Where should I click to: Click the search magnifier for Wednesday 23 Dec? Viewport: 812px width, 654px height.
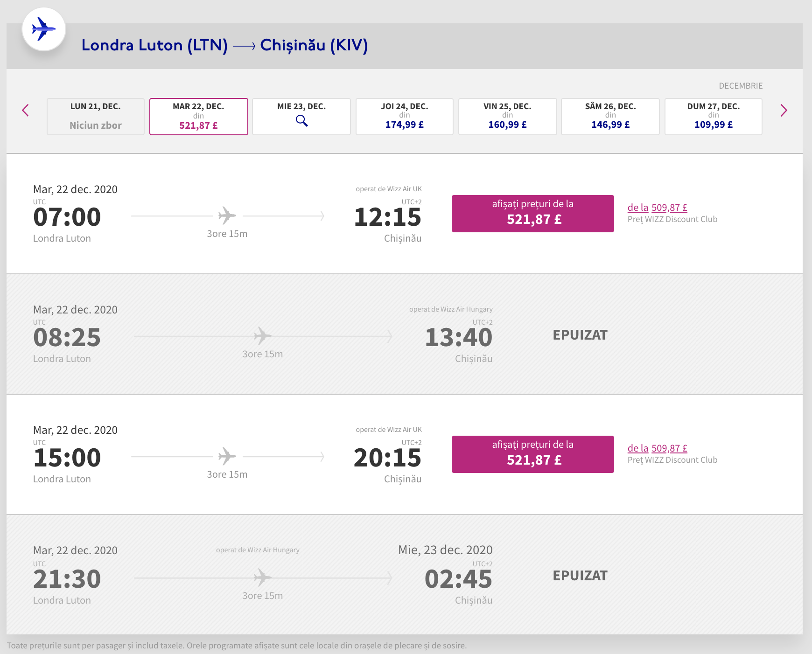[x=301, y=121]
